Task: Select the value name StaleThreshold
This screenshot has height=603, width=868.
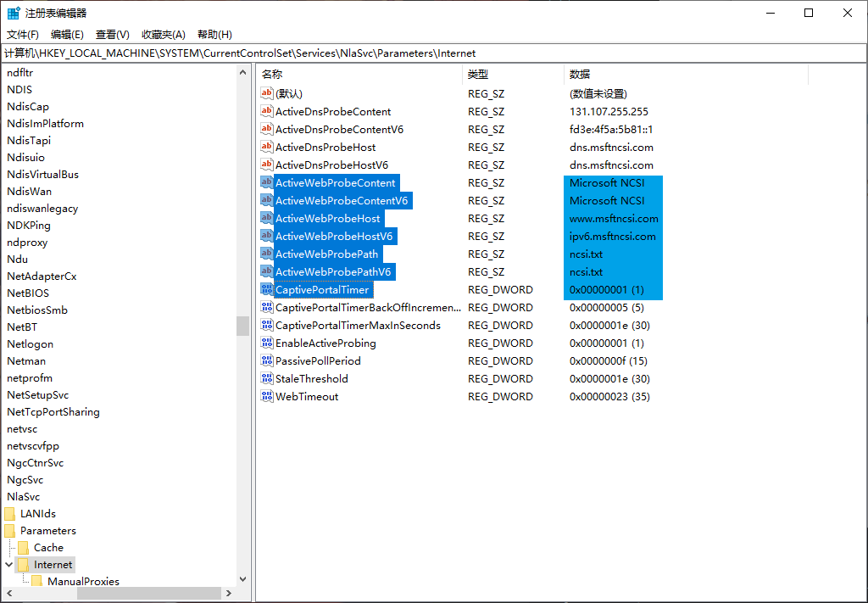Action: pos(312,379)
